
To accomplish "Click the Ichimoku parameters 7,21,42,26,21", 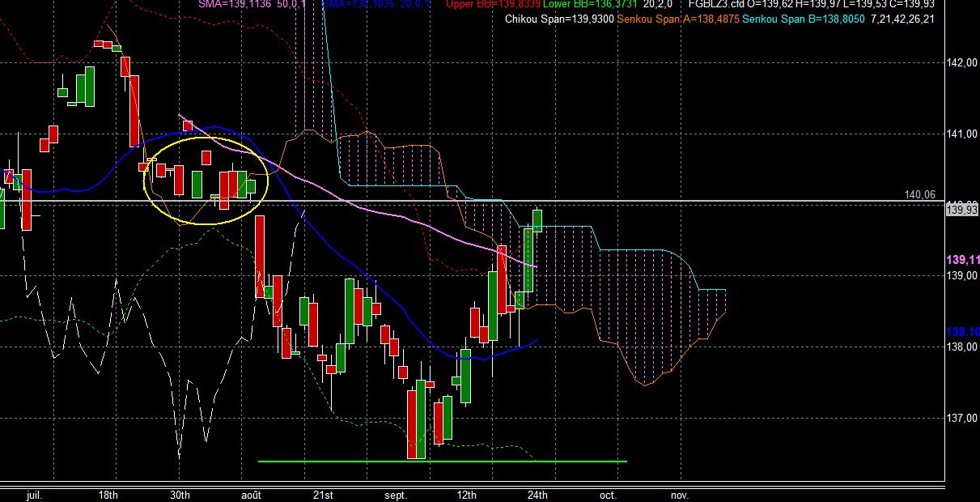I will [x=902, y=19].
